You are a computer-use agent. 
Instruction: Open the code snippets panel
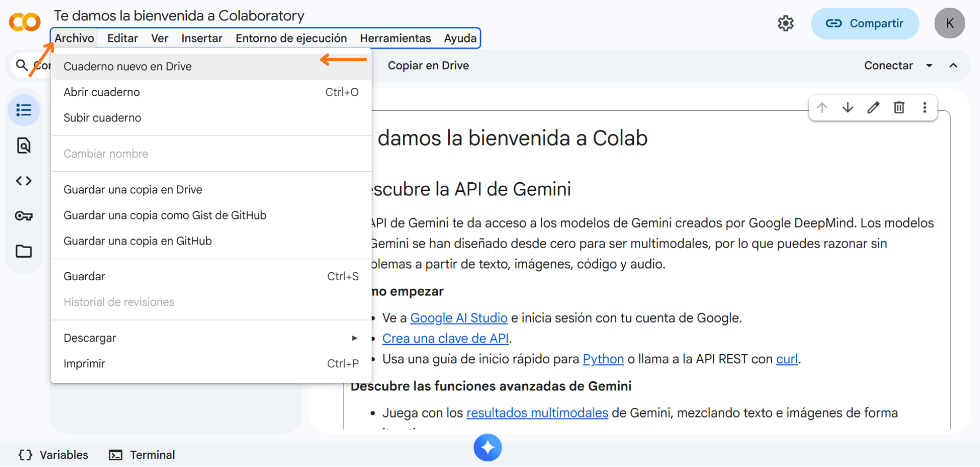(23, 180)
